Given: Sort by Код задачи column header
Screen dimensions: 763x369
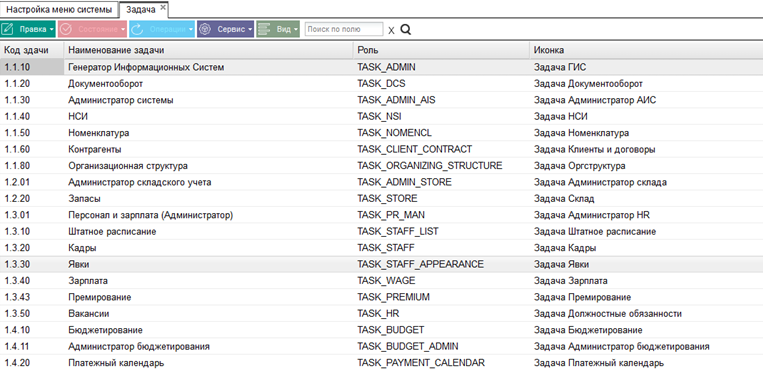Looking at the screenshot, I should [x=32, y=50].
